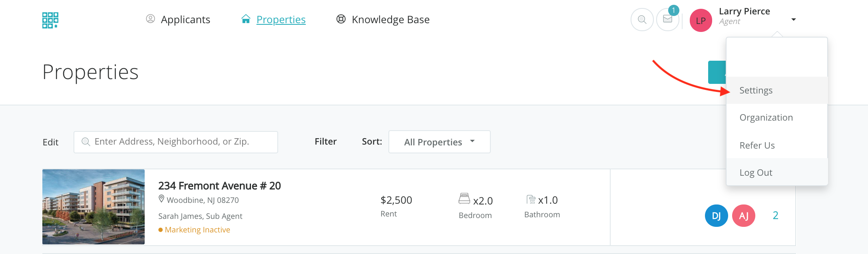The image size is (868, 254).
Task: Select Refer Us menu entry
Action: pyautogui.click(x=757, y=145)
